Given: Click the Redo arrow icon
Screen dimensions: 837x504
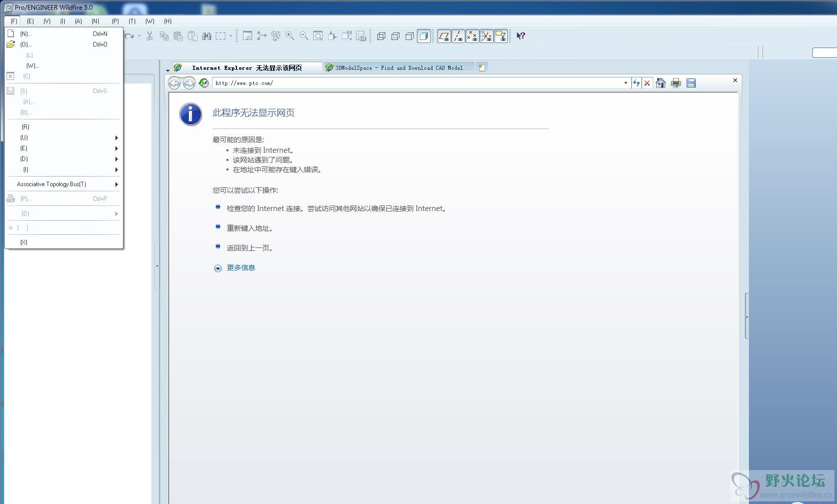Looking at the screenshot, I should pyautogui.click(x=130, y=36).
